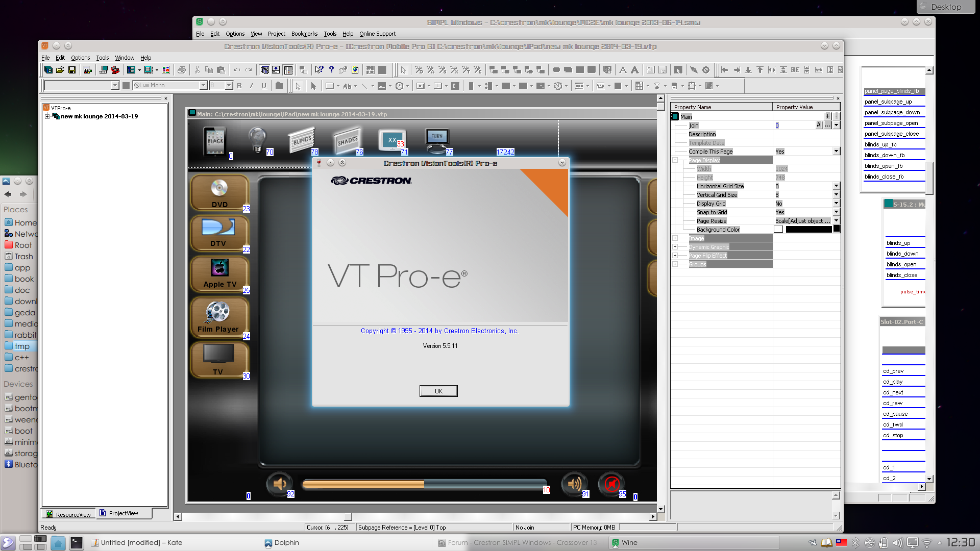Expand the Groups property section
980x551 pixels.
pos(675,264)
